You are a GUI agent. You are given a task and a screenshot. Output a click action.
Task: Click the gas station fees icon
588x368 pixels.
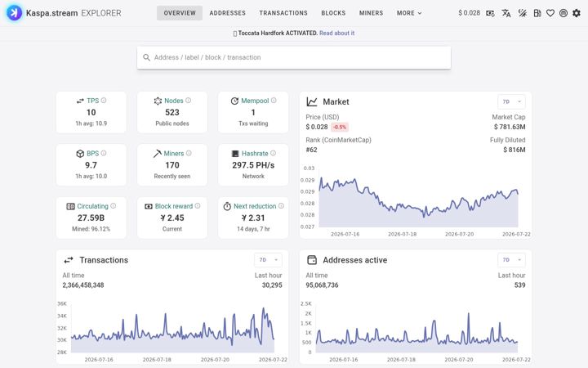point(537,13)
